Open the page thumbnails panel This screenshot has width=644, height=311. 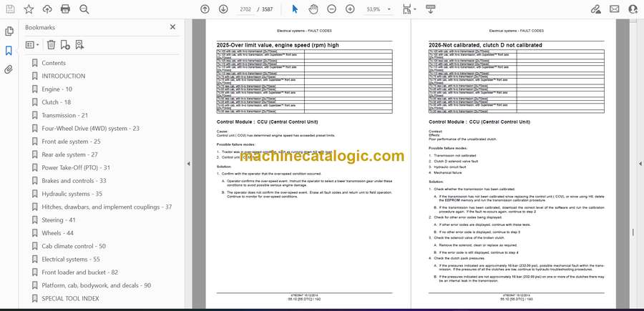[x=9, y=31]
